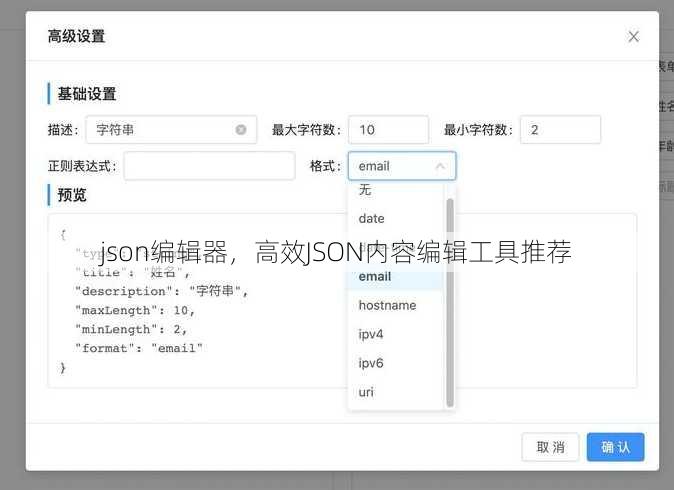This screenshot has width=674, height=490.
Task: Click the "minLength": 2 preview line
Action: (x=131, y=329)
